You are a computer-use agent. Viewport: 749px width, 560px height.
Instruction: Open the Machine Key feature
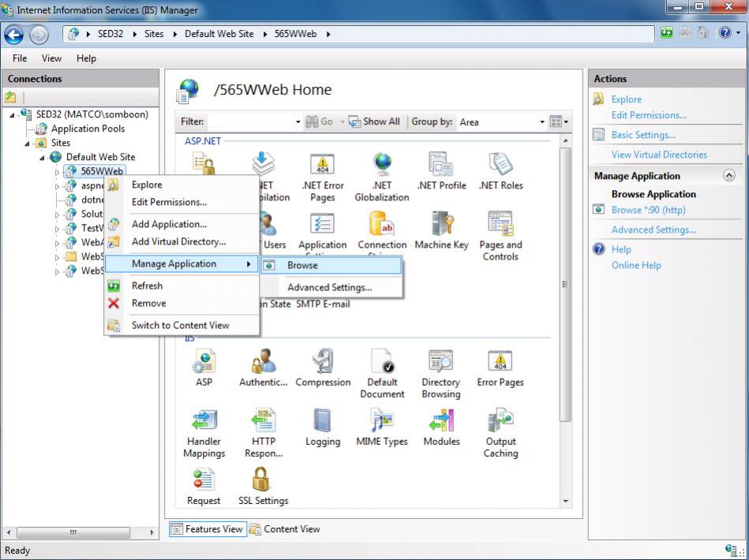click(441, 230)
